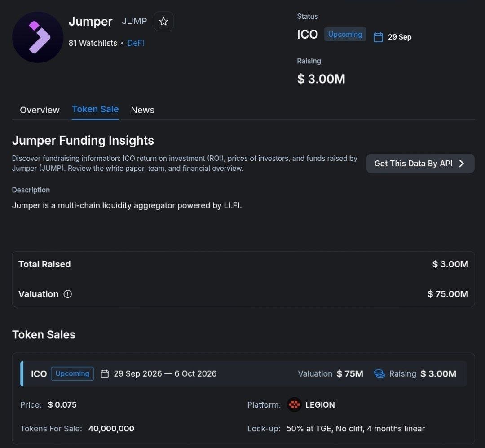Click the description mentioning LI.FI
The height and width of the screenshot is (448, 485).
click(x=127, y=206)
